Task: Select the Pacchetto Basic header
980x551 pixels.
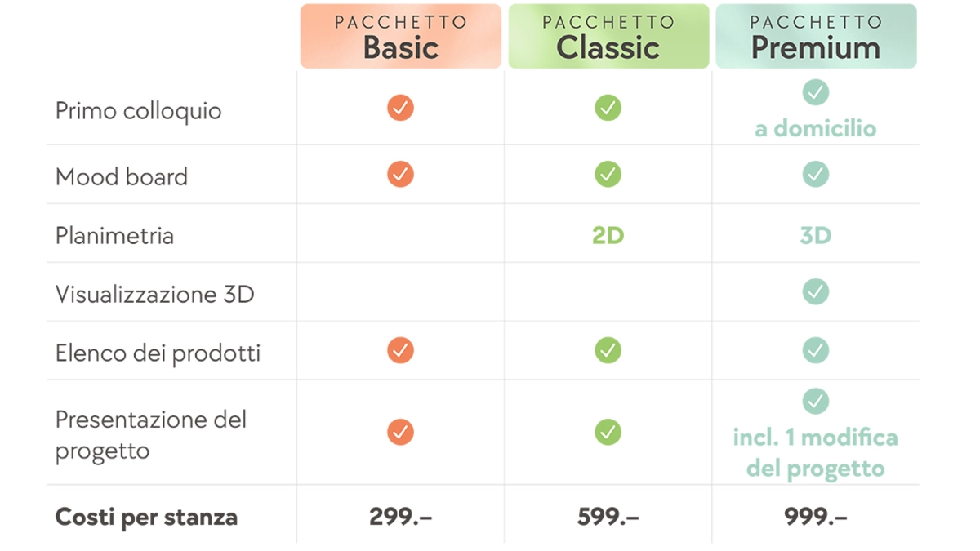Action: coord(400,37)
